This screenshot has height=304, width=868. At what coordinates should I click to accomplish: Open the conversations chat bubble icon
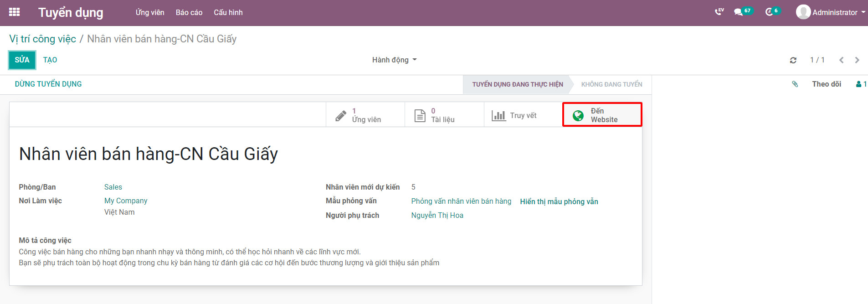point(739,12)
